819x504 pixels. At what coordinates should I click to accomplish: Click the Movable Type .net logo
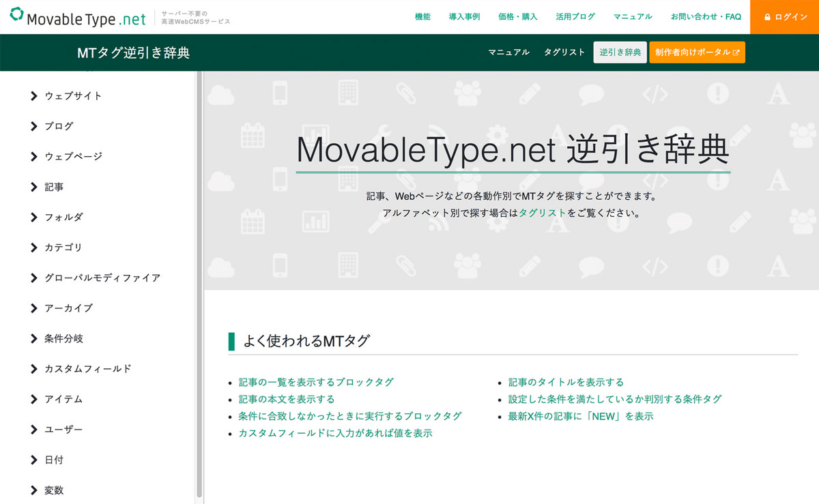[78, 18]
